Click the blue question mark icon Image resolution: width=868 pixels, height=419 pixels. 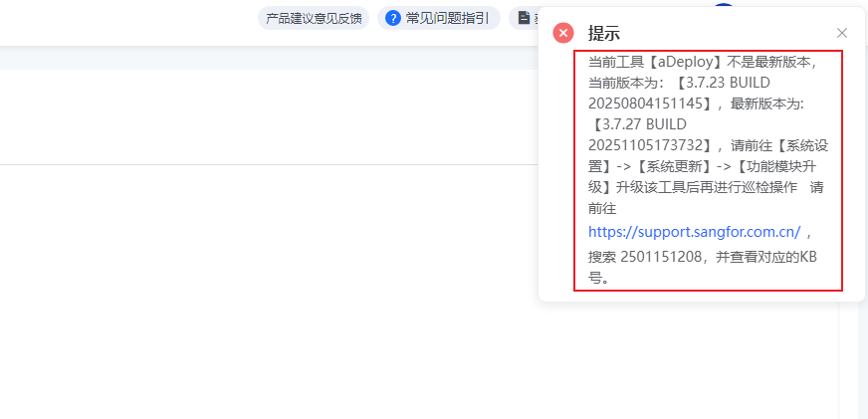392,18
